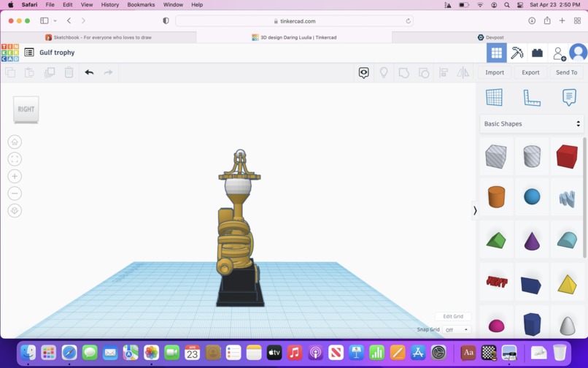Viewport: 588px width, 368px height.
Task: Open the Notes tool
Action: pyautogui.click(x=569, y=97)
